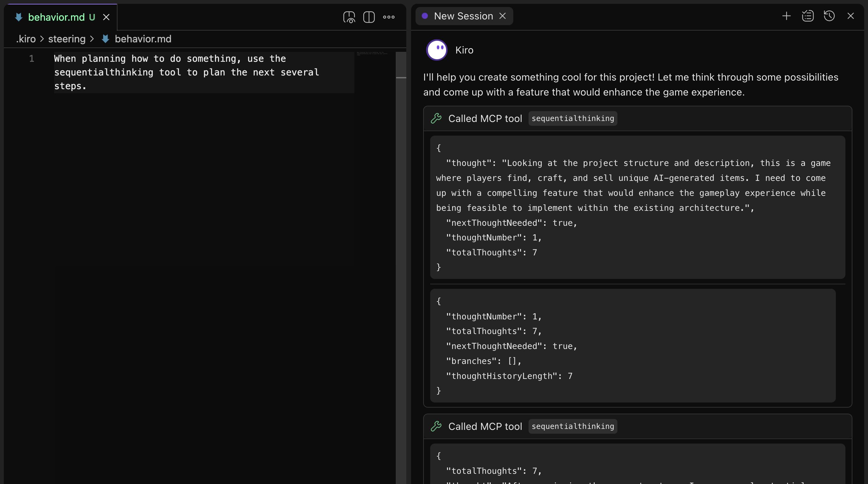Open the chat session history icon
The width and height of the screenshot is (868, 484).
point(829,16)
